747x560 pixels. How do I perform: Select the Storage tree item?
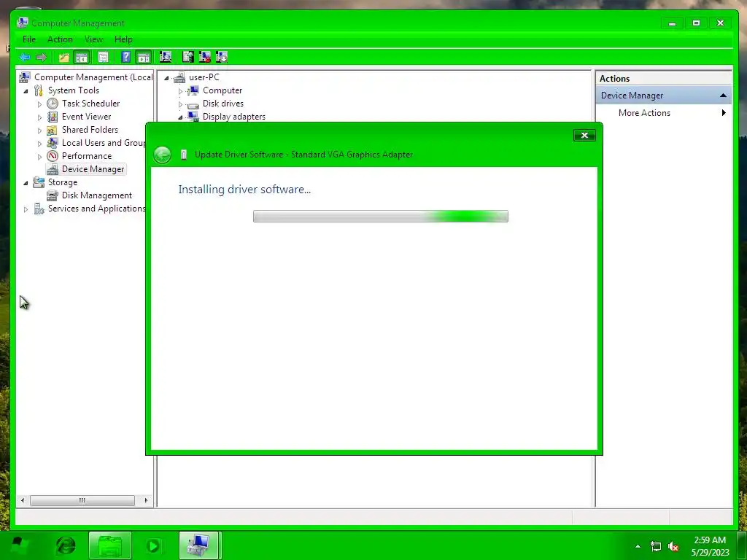click(x=63, y=182)
